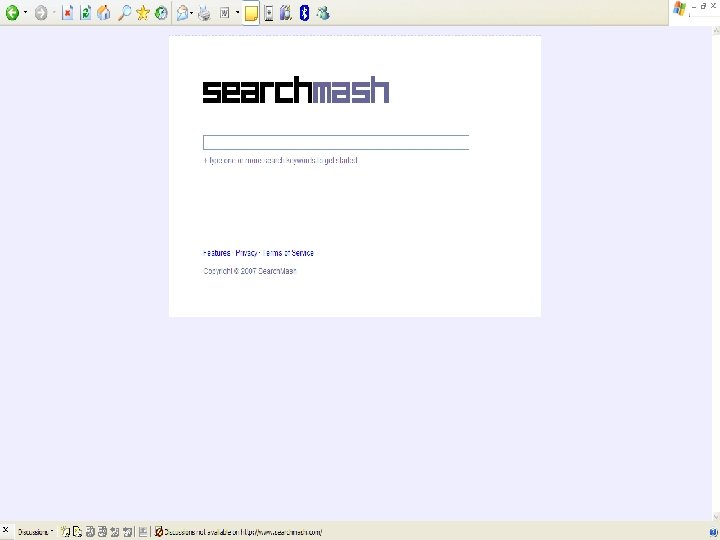Toggle the discussion pane icon in Discussions bar
The height and width of the screenshot is (540, 720).
coord(143,532)
